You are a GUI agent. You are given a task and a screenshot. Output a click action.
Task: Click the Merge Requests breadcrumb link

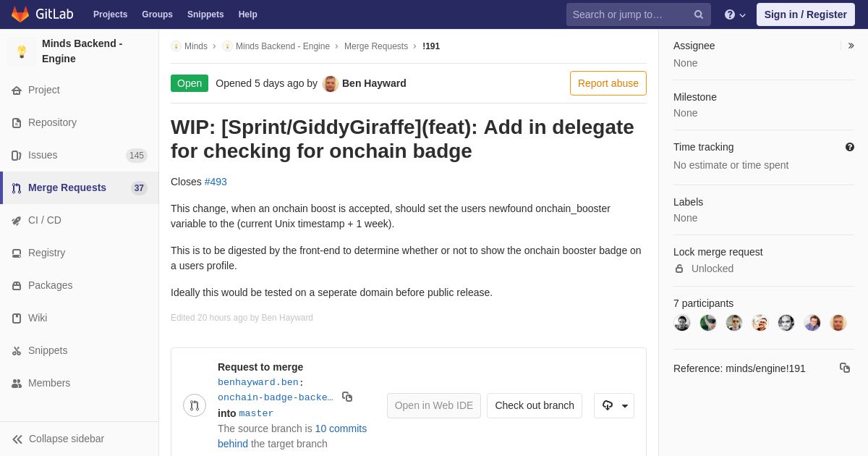tap(376, 46)
